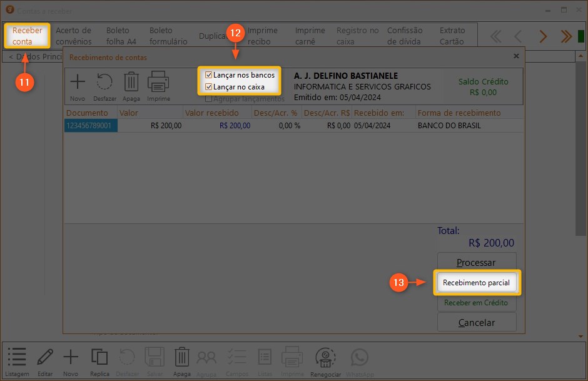
Task: Enable the Agrupar lançamentos checkbox
Action: pos(209,99)
